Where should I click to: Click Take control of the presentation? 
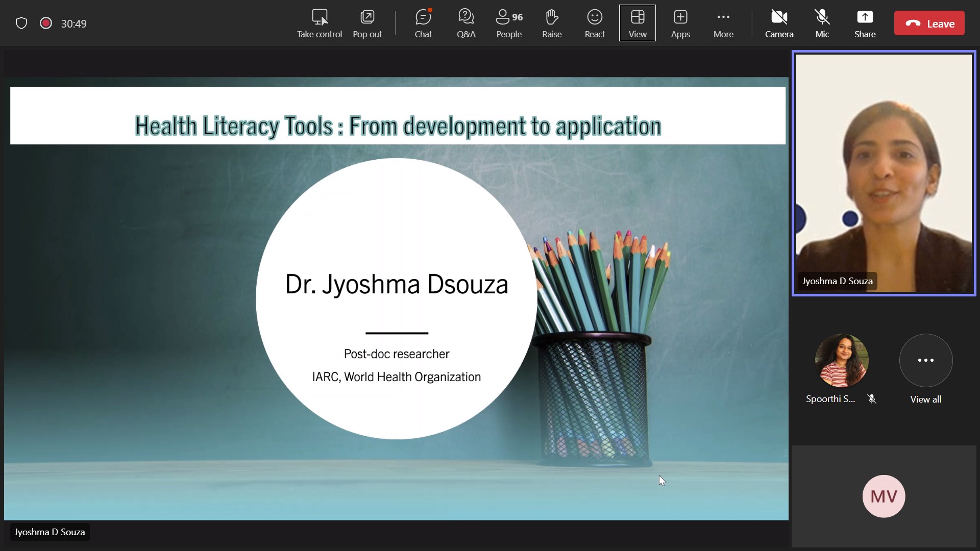(x=319, y=23)
